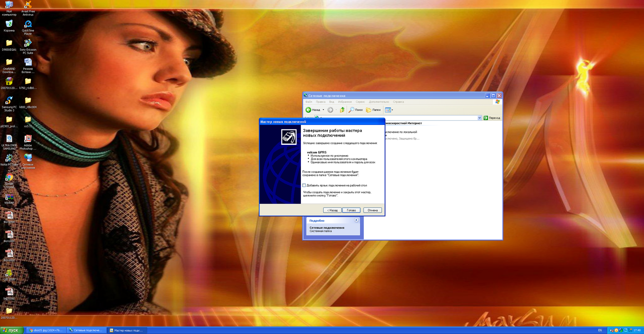Viewport: 644px width, 334px height.
Task: Launch Avast Free Antivirus from desktop
Action: click(x=28, y=8)
